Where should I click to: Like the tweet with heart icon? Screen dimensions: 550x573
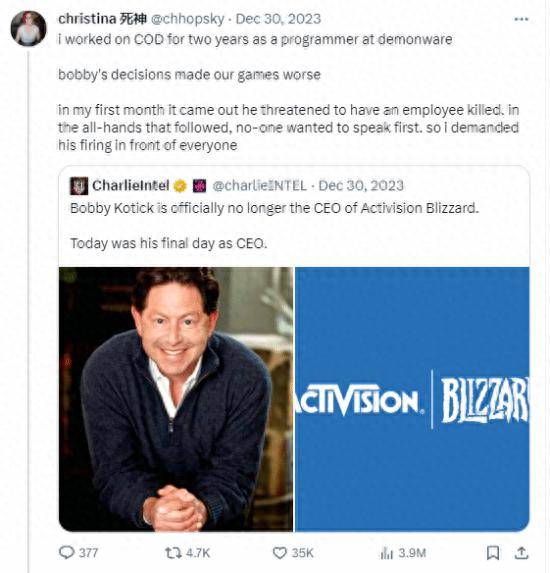[280, 553]
